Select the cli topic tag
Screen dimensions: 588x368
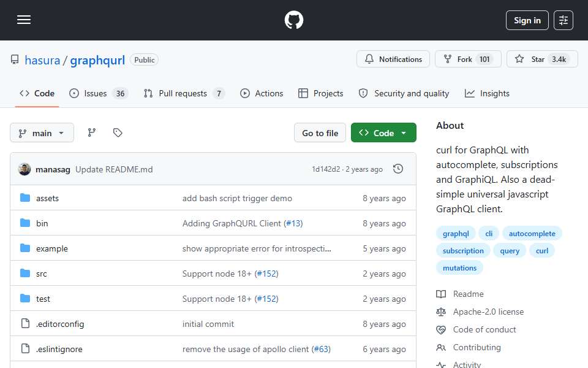(x=489, y=234)
